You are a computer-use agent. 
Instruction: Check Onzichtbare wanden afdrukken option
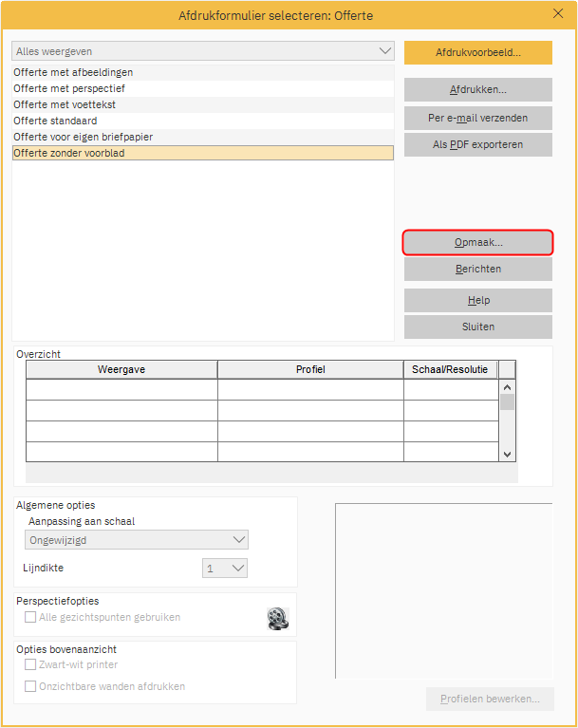click(30, 686)
